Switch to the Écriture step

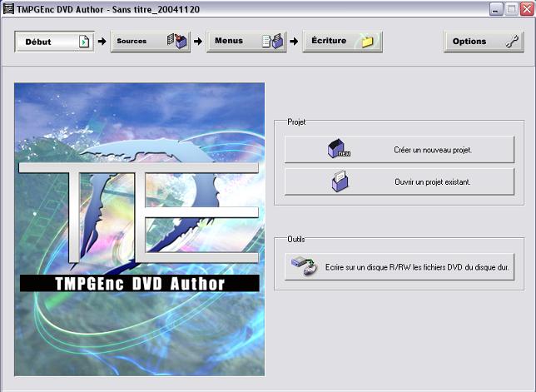click(342, 42)
